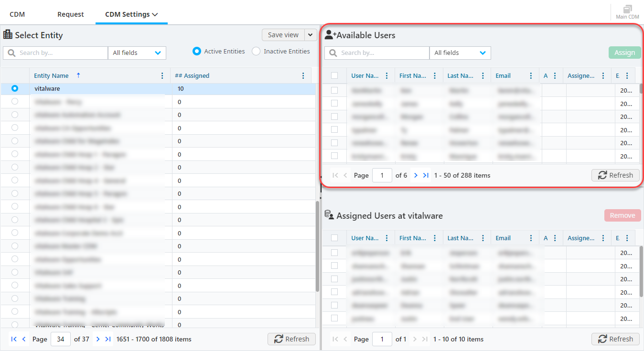The height and width of the screenshot is (351, 644).
Task: Click the Save view button
Action: click(x=283, y=35)
